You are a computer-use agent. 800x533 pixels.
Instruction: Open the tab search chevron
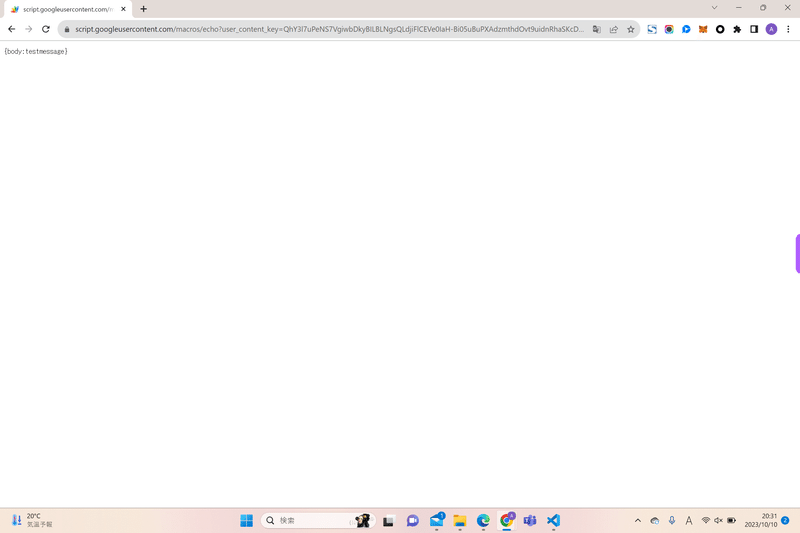[x=714, y=8]
